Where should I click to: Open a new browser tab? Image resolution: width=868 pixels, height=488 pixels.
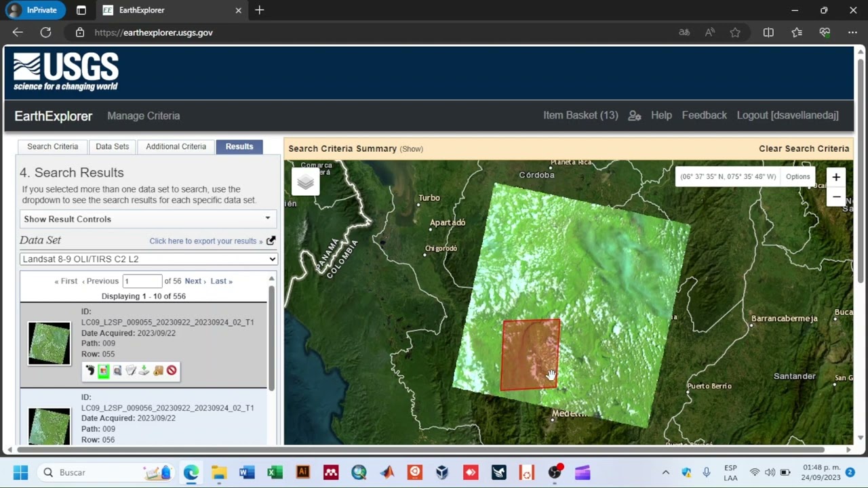(260, 10)
